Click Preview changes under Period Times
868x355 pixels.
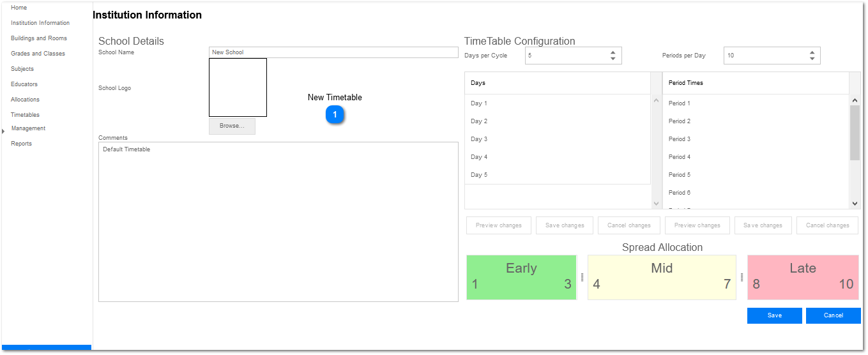pos(697,225)
